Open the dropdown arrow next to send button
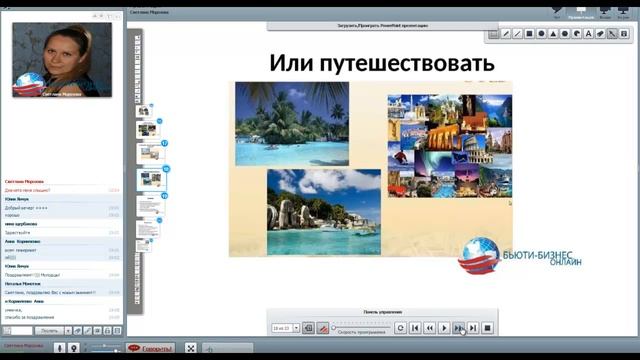The image size is (640, 360). [x=68, y=331]
